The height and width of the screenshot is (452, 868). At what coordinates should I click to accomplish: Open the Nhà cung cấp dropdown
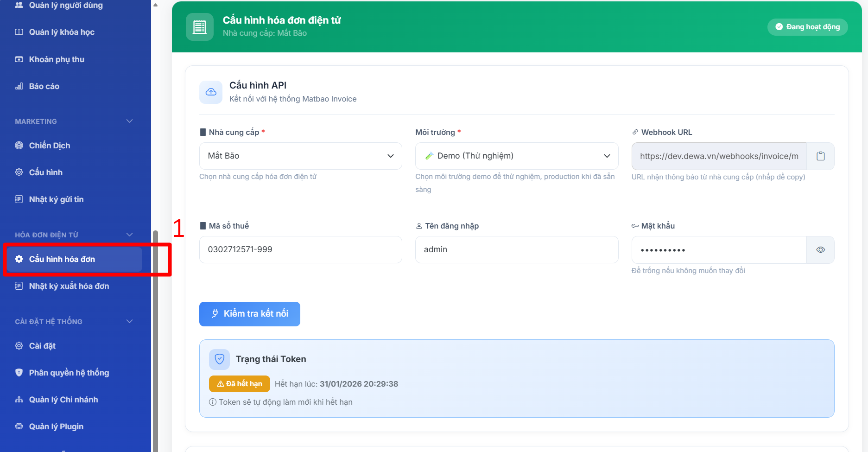(300, 156)
